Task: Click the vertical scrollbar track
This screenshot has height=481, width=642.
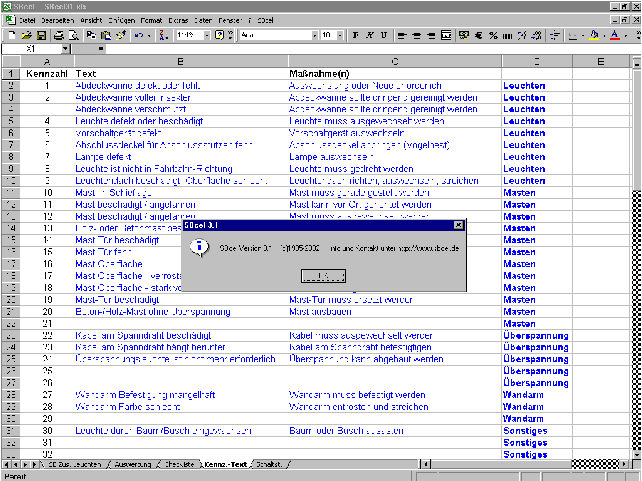Action: coord(637,319)
